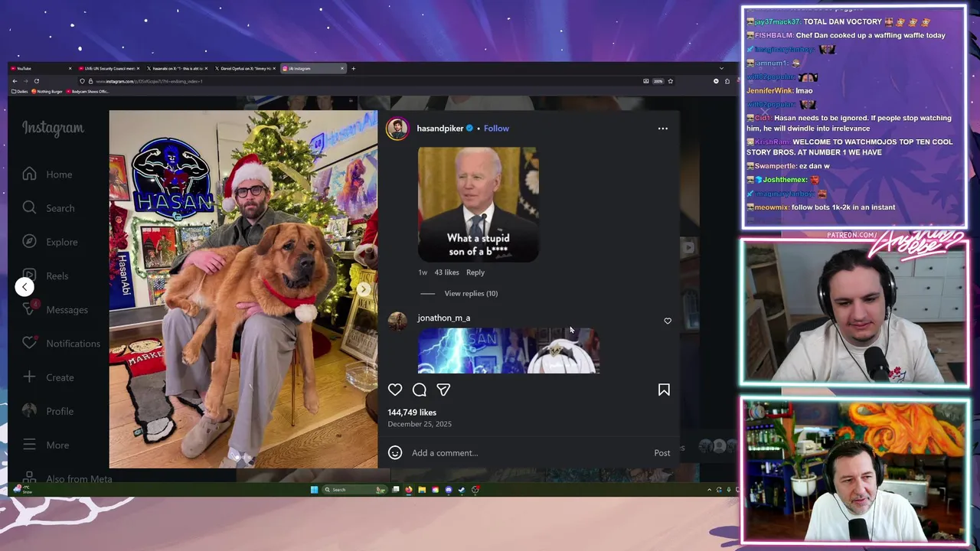Go to previous post with left arrow

click(24, 287)
